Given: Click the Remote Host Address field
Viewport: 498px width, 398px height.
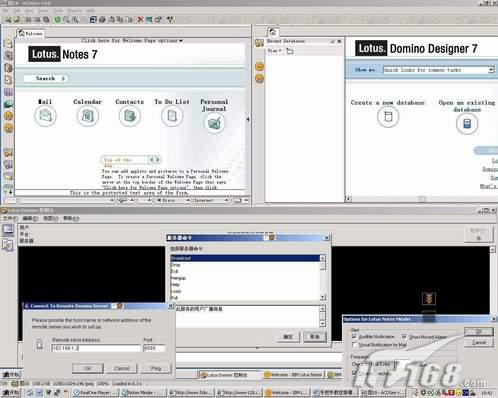Looking at the screenshot, I should [x=96, y=348].
